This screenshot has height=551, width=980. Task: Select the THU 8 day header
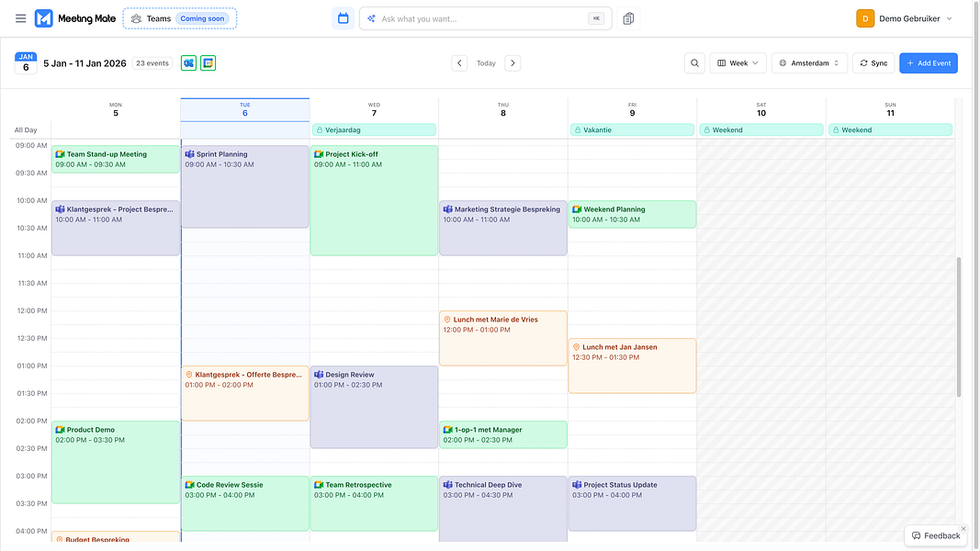503,109
